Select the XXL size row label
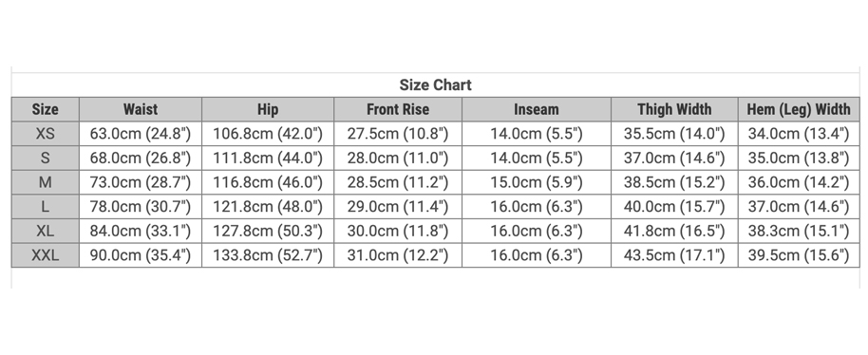This screenshot has height=355, width=868. pos(46,255)
